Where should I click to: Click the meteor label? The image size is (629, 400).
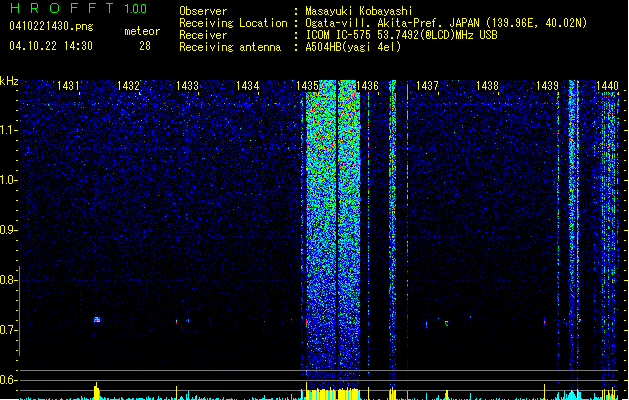click(142, 31)
